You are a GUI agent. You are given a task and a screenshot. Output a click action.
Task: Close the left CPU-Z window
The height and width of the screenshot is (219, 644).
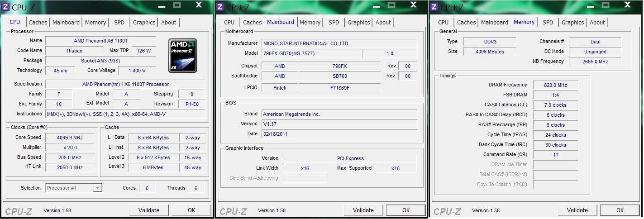[x=199, y=5]
